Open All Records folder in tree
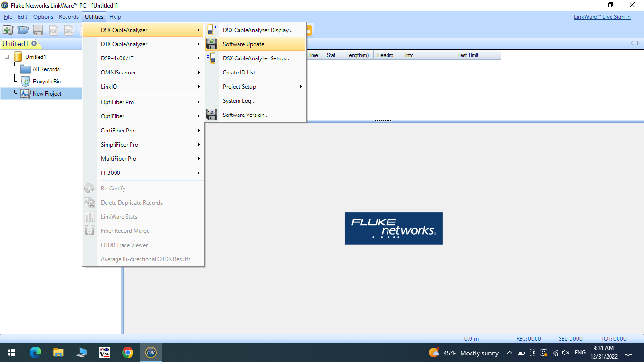 (46, 69)
